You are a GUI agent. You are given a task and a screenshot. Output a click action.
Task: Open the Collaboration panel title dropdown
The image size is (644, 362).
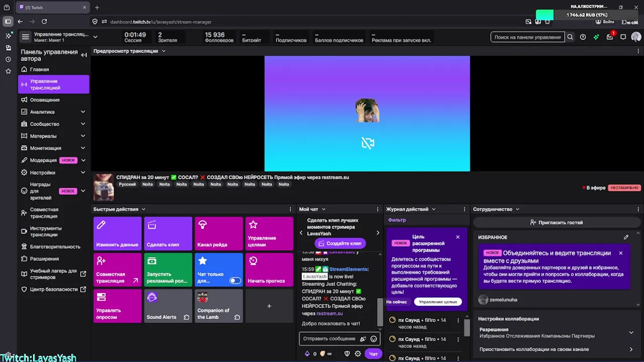click(x=518, y=209)
